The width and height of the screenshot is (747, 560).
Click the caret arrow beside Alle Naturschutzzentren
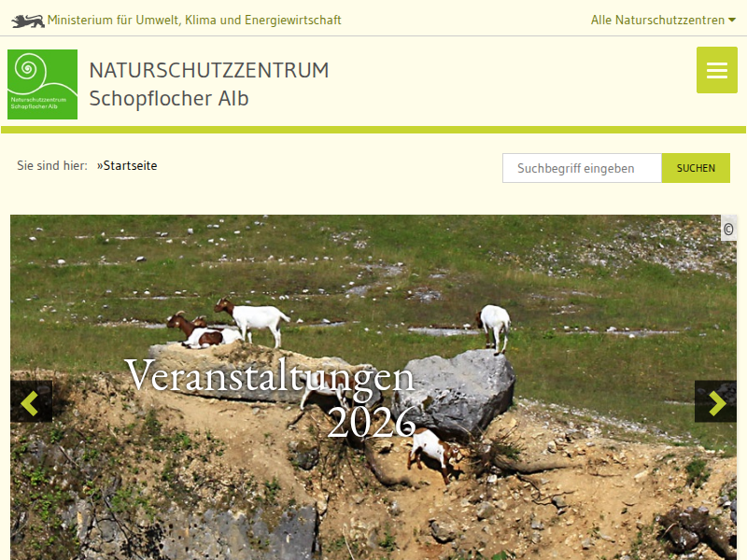click(x=732, y=20)
